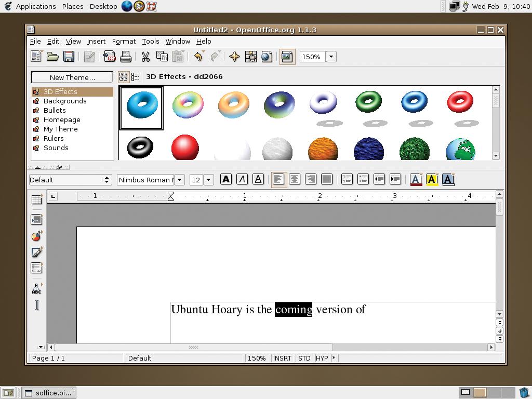Viewport: 532px width, 399px height.
Task: Select the red sphere thumbnail
Action: point(185,147)
